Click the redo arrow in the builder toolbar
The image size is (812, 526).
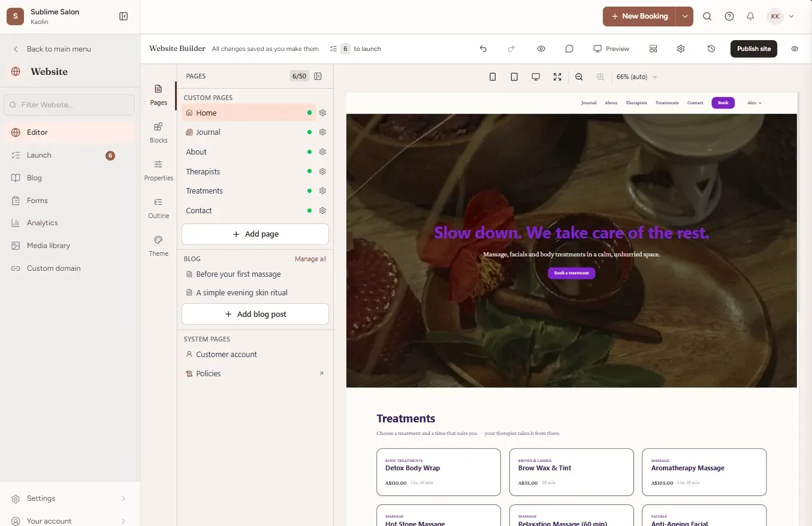point(511,49)
